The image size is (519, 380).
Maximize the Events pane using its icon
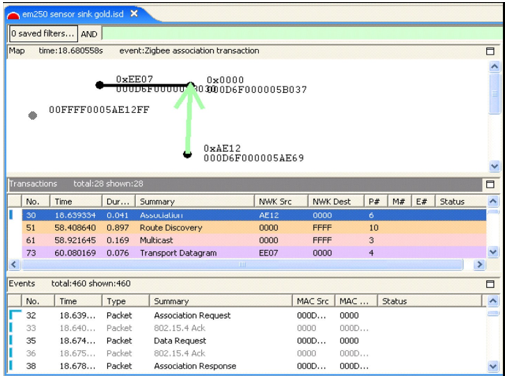pos(490,284)
